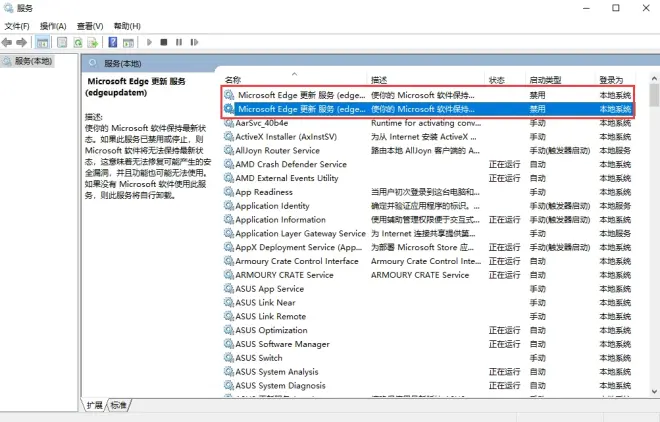Click the services list scrollbar up arrow
Image resolution: width=660 pixels, height=422 pixels.
pyautogui.click(x=654, y=79)
